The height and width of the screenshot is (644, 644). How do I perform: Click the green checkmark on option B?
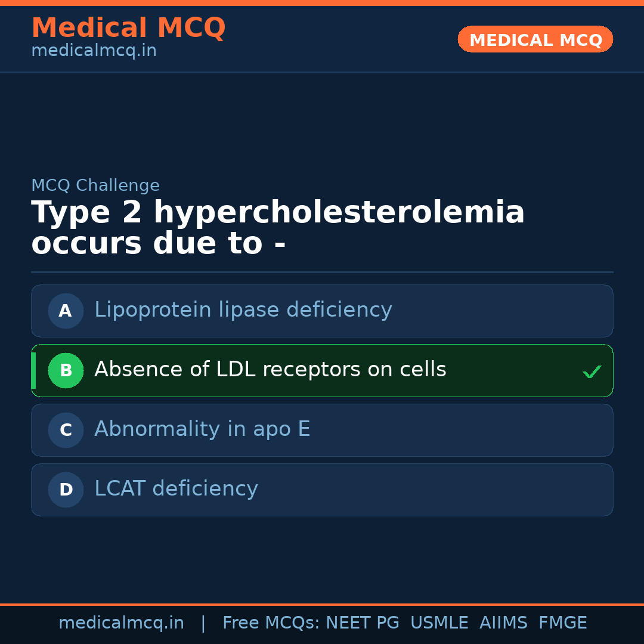592,371
